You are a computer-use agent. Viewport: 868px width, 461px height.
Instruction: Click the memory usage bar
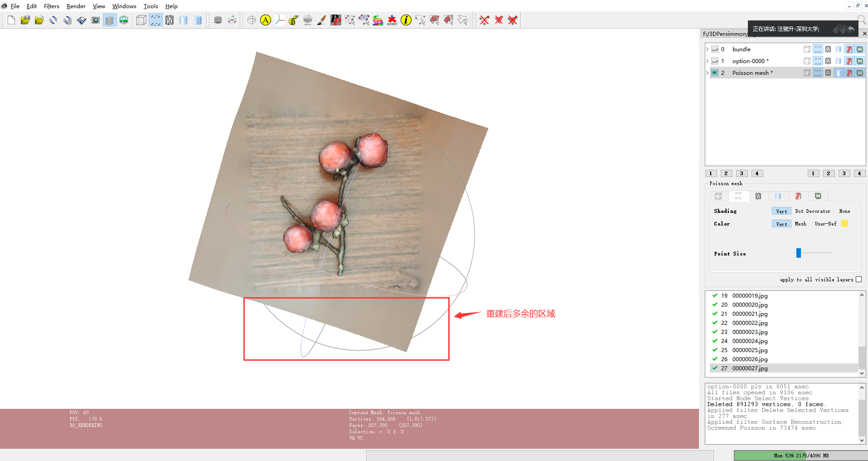click(800, 456)
